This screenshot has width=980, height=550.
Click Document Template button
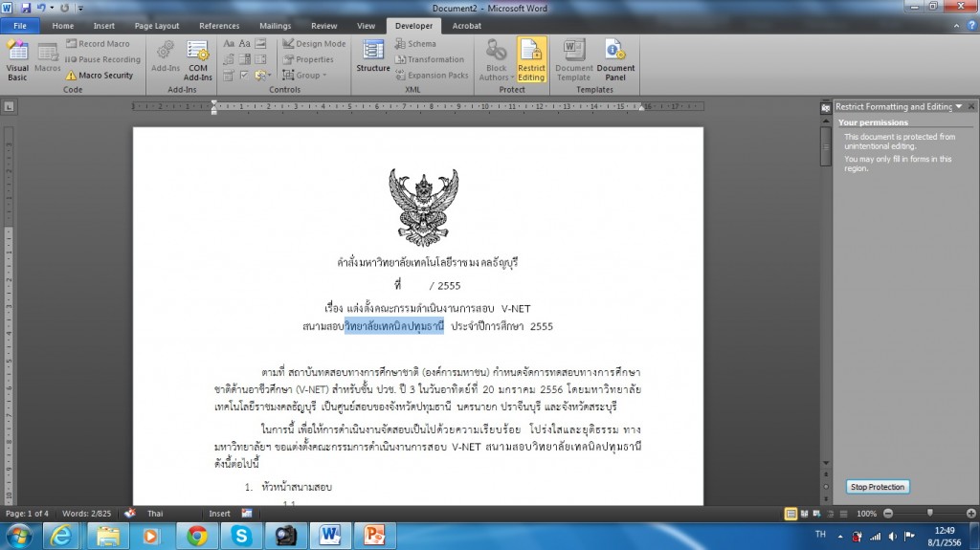(574, 60)
